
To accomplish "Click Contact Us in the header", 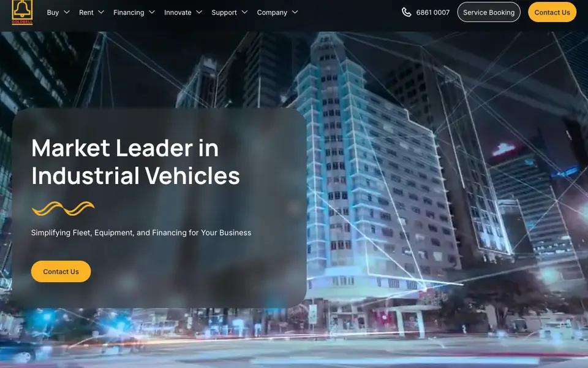I will point(552,12).
